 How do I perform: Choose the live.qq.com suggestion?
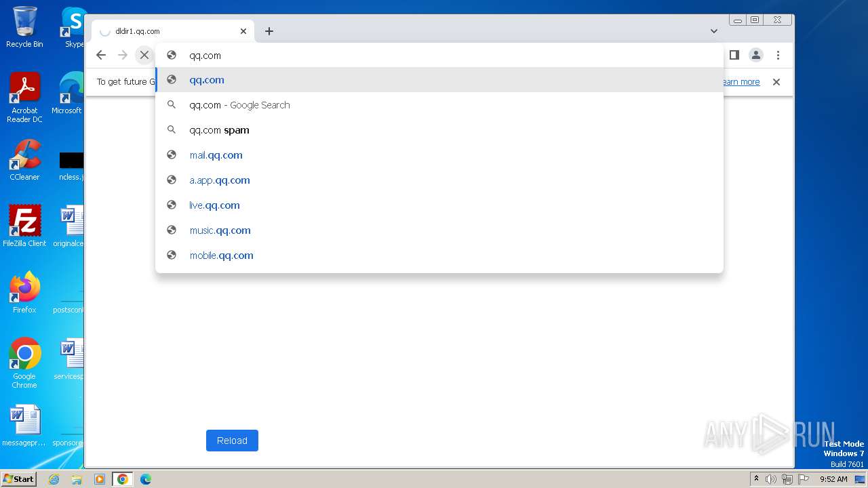(439, 205)
